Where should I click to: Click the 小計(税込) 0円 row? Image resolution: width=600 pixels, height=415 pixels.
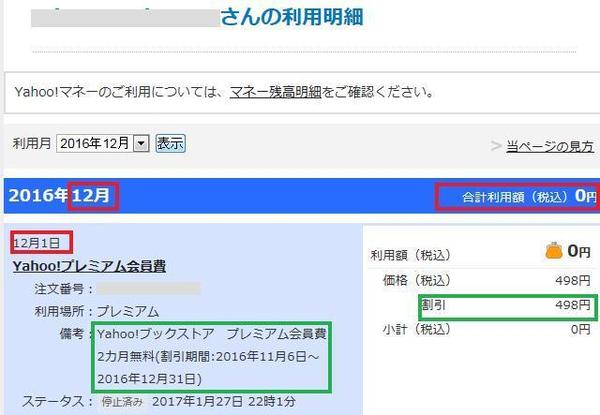pos(486,329)
